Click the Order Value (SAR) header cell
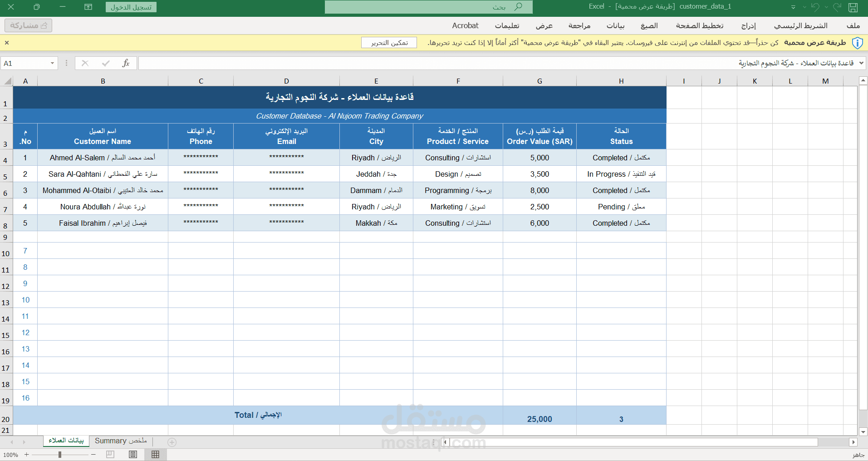The width and height of the screenshot is (868, 461). (x=539, y=136)
